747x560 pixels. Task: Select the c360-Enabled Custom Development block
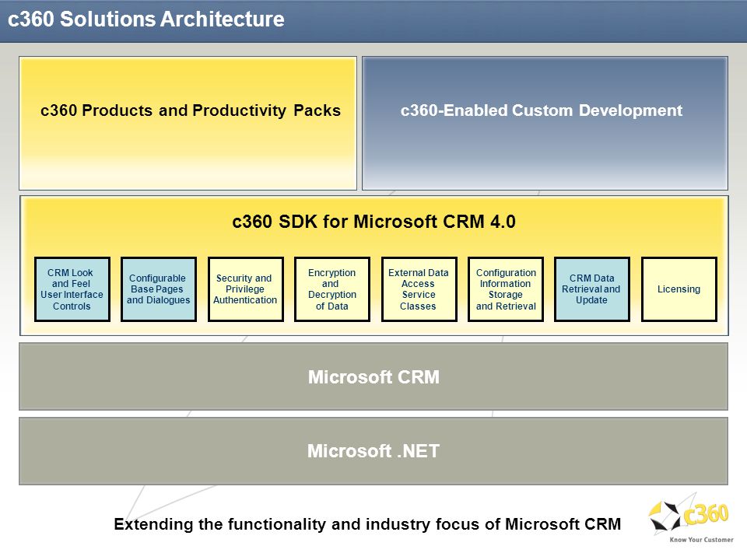click(545, 124)
